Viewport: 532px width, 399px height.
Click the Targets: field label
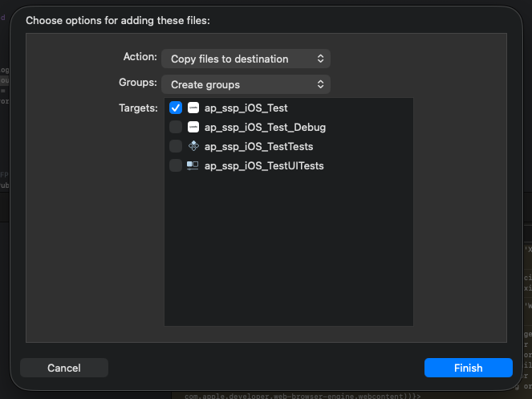pos(138,108)
